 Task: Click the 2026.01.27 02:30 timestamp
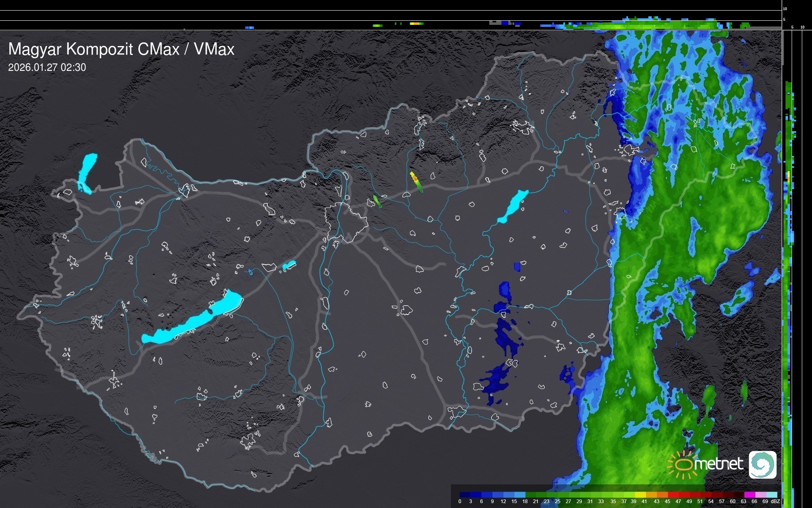tap(47, 68)
